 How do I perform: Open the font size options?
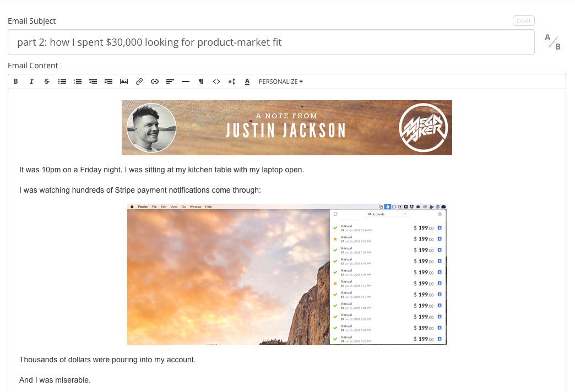(232, 81)
